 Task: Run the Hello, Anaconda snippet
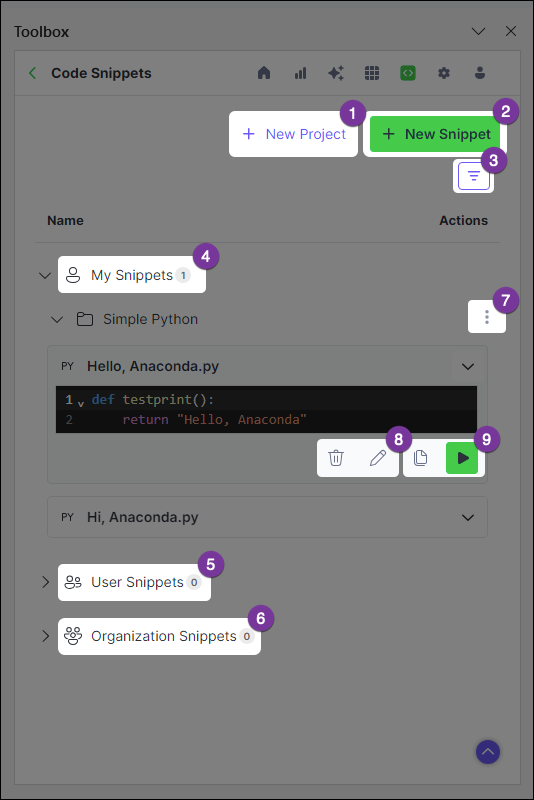462,458
